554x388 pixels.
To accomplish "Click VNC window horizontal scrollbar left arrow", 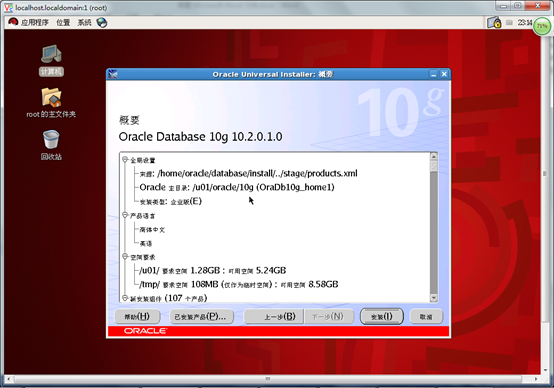I will pos(8,379).
